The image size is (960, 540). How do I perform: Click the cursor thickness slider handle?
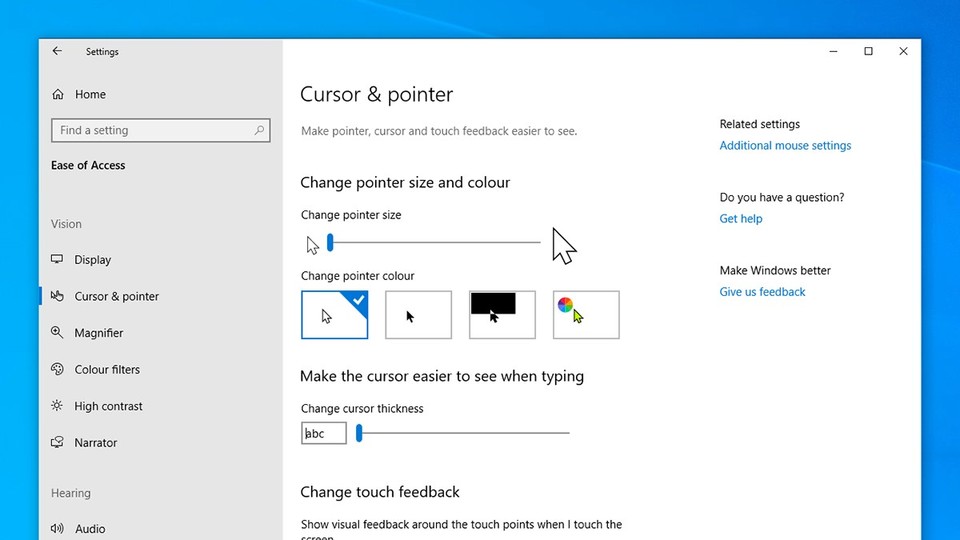tap(359, 433)
